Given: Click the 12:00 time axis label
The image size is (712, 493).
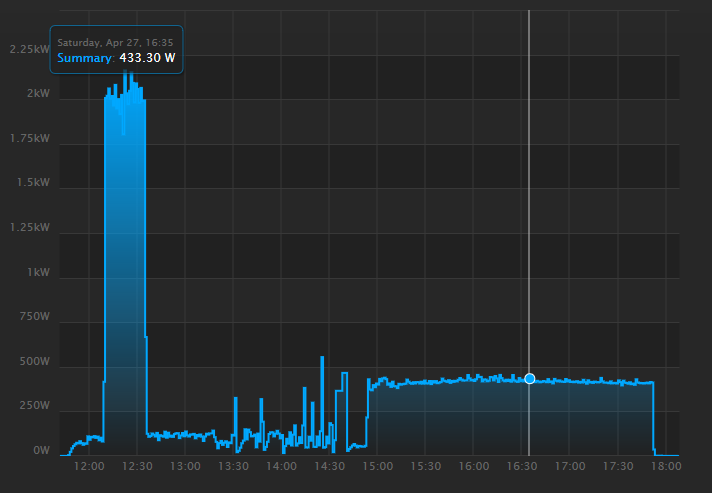Looking at the screenshot, I should point(89,467).
